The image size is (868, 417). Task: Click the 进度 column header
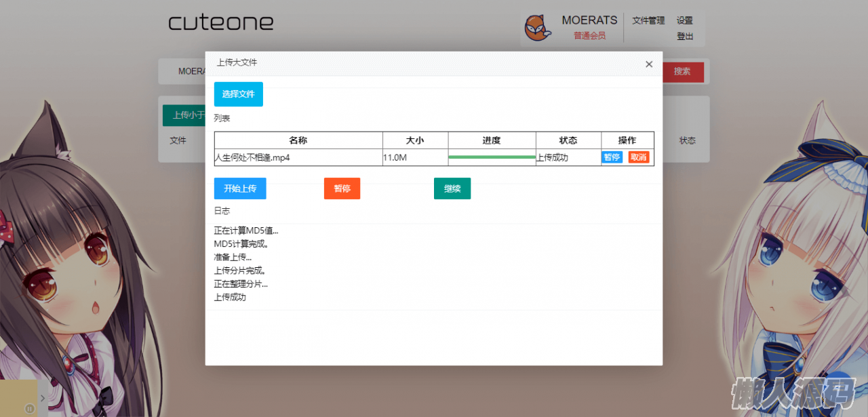point(492,140)
